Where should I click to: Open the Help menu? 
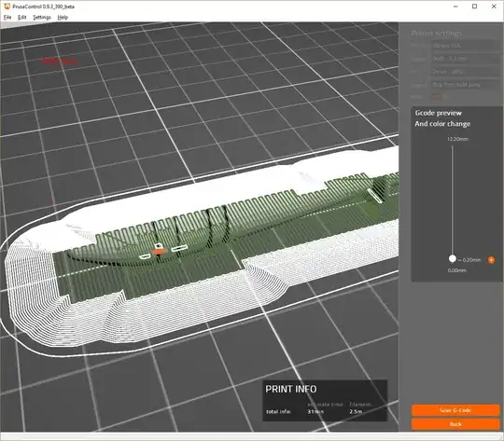pos(63,18)
